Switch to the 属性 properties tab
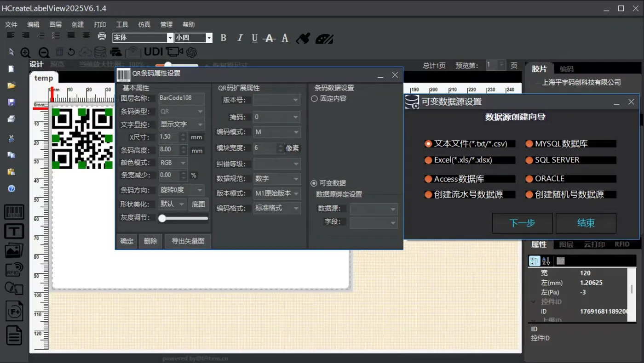Image resolution: width=644 pixels, height=363 pixels. click(x=539, y=244)
